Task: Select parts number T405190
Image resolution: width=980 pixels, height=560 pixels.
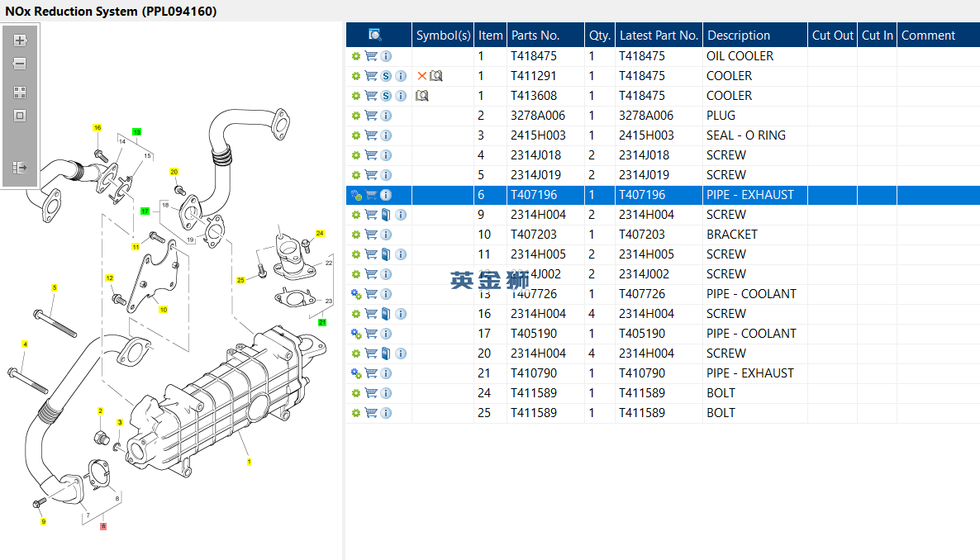Action: click(534, 334)
